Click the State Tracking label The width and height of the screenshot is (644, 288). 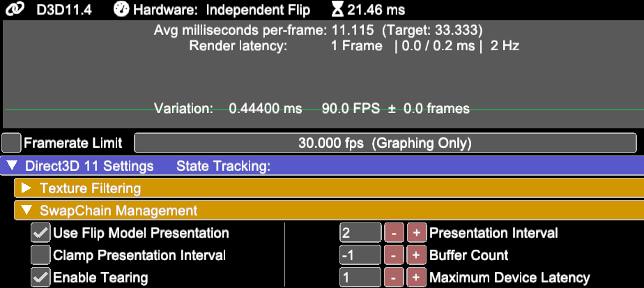[x=224, y=166]
